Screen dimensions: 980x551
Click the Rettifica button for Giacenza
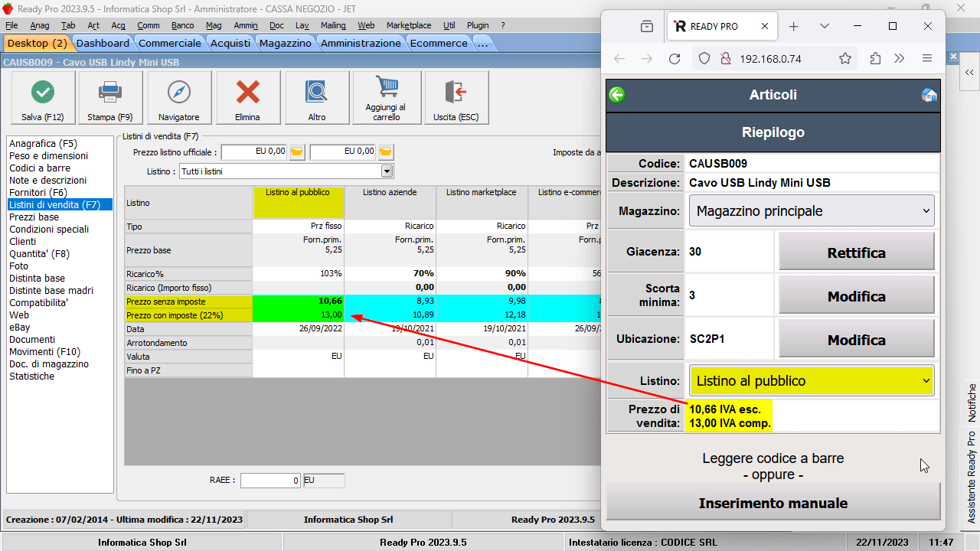857,252
